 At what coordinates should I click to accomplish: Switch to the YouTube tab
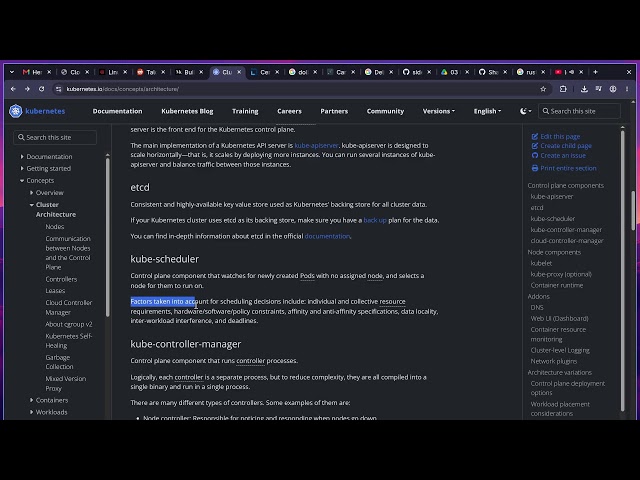569,72
